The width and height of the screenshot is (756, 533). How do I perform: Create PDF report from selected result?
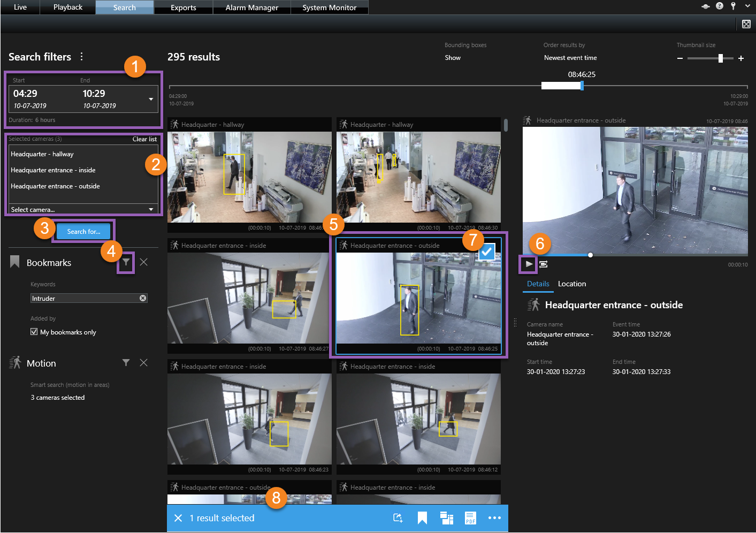point(470,518)
